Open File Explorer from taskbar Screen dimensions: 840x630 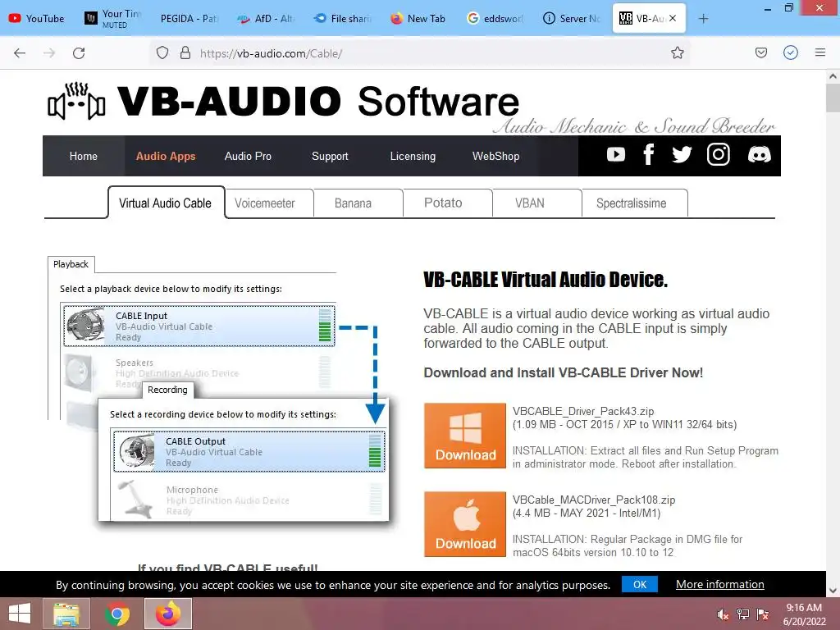(x=66, y=614)
